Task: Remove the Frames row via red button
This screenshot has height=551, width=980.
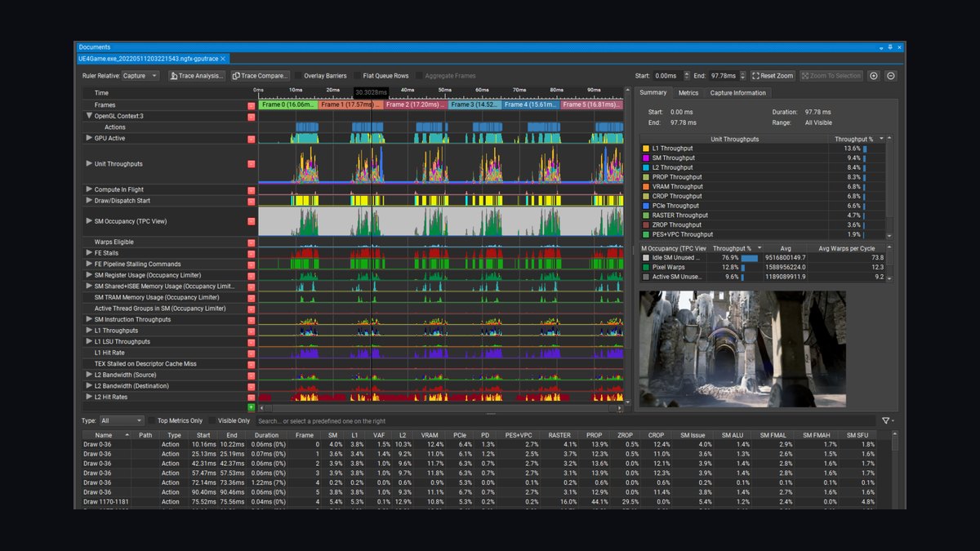Action: [x=252, y=105]
